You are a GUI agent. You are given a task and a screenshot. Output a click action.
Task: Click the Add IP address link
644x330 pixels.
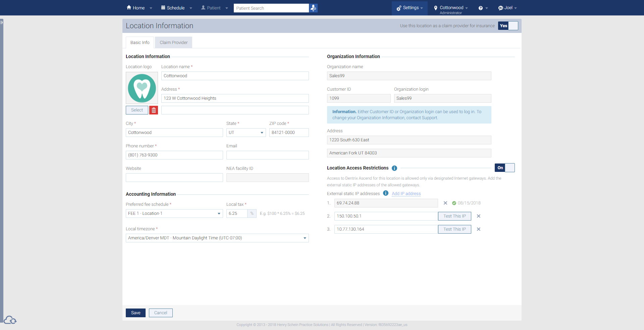(x=406, y=193)
